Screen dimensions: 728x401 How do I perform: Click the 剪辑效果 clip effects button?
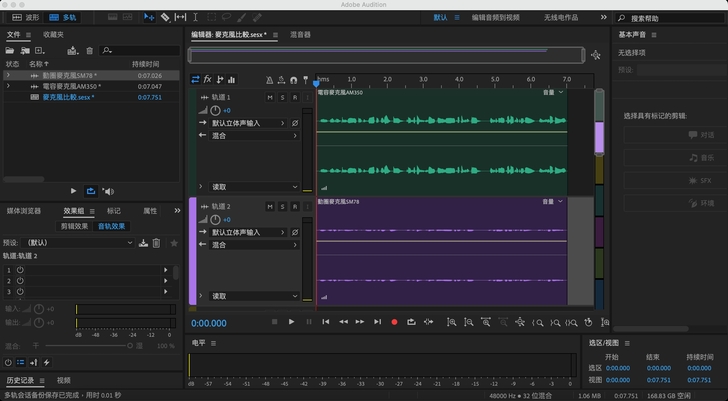[x=75, y=226]
